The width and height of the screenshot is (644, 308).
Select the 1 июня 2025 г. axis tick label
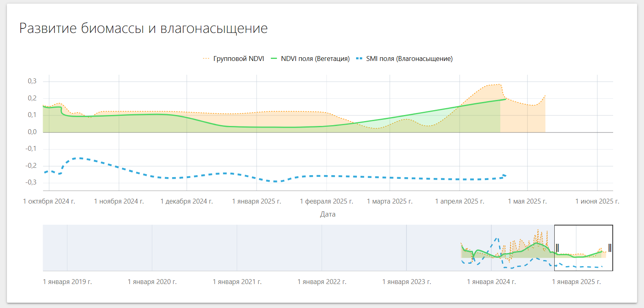(597, 202)
